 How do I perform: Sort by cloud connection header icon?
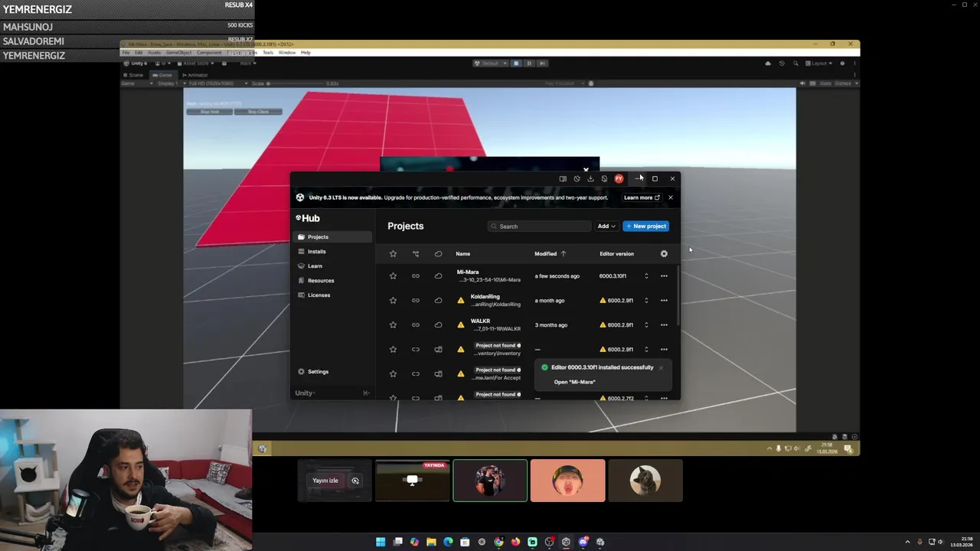438,254
